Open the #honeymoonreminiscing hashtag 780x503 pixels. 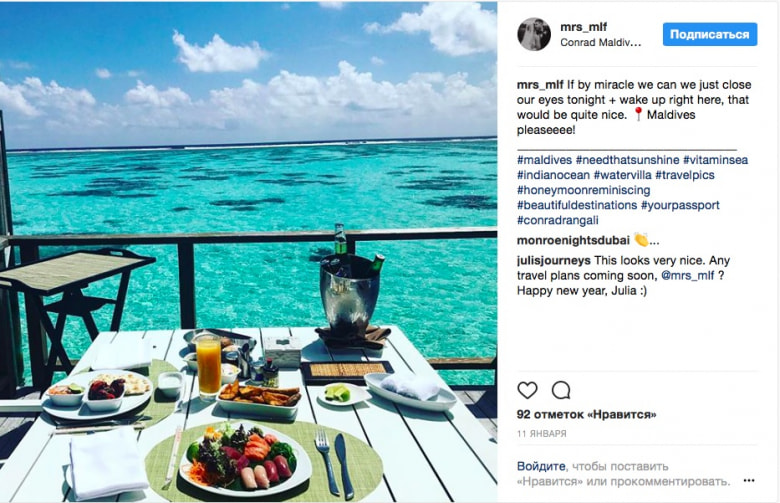(x=584, y=190)
